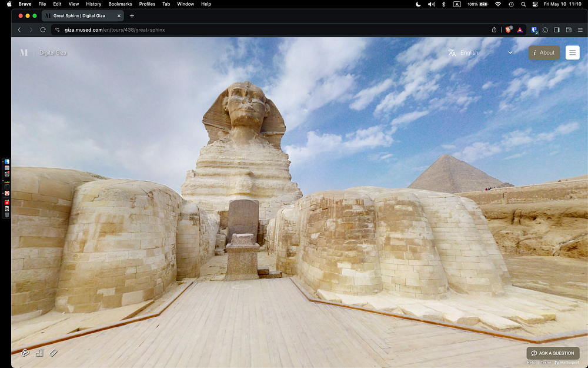
Task: Open the hamburger menu on the tour page
Action: tap(572, 52)
